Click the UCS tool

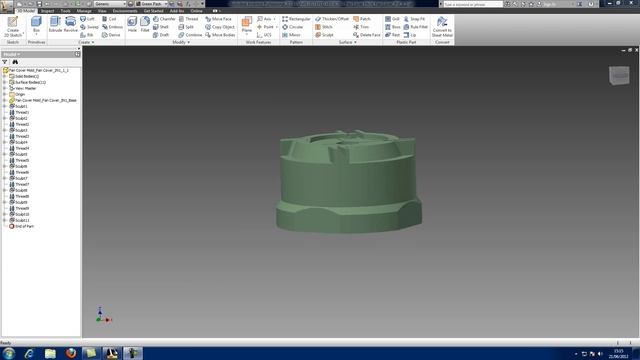[x=264, y=35]
